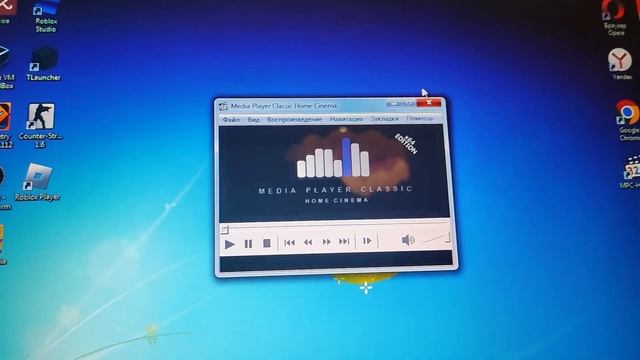Start playback with the Play button
The height and width of the screenshot is (360, 640).
tap(229, 244)
